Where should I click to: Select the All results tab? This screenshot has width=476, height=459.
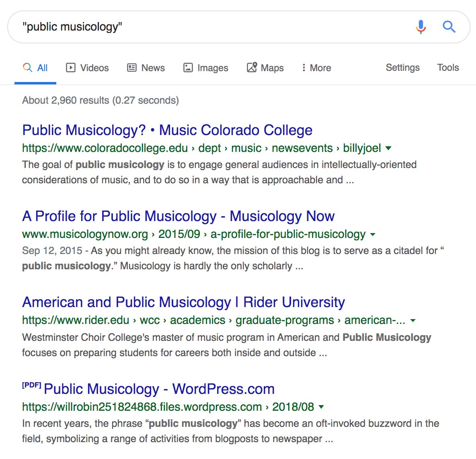pos(35,68)
